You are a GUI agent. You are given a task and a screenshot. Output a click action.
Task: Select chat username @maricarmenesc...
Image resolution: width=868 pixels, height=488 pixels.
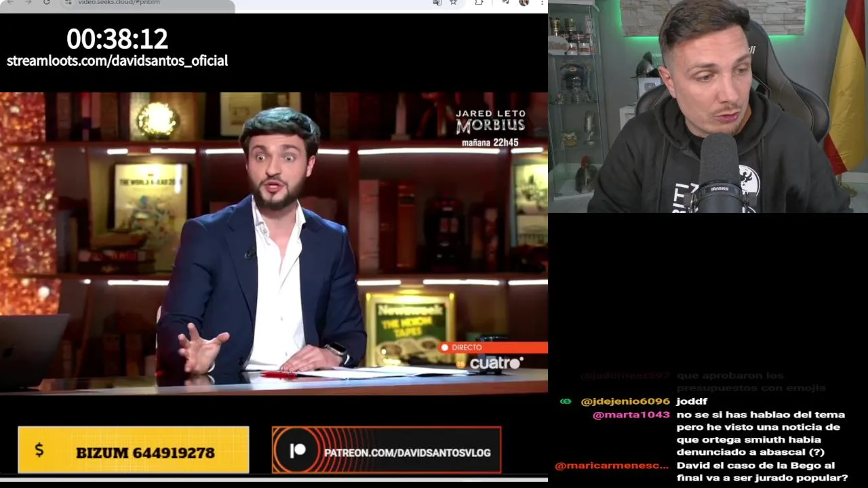click(612, 466)
